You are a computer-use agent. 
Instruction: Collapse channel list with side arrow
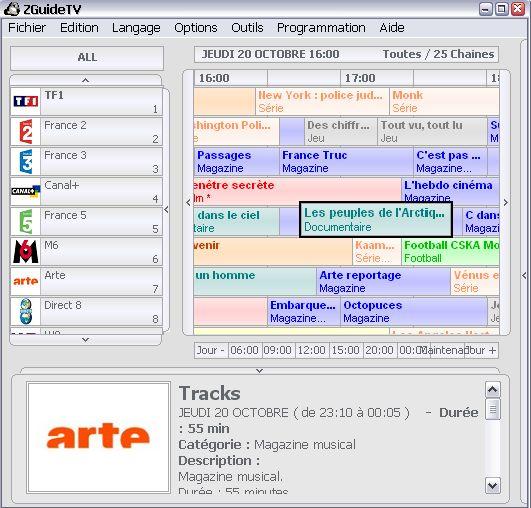pyautogui.click(x=166, y=210)
